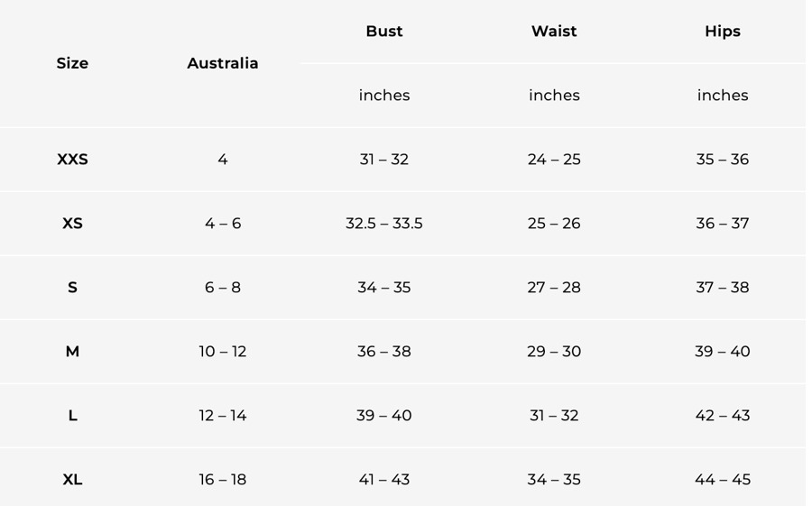Select the S size row label

coord(72,288)
